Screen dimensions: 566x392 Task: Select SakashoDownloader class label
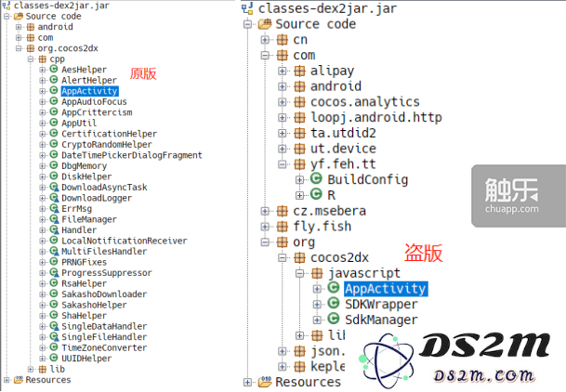click(x=104, y=294)
